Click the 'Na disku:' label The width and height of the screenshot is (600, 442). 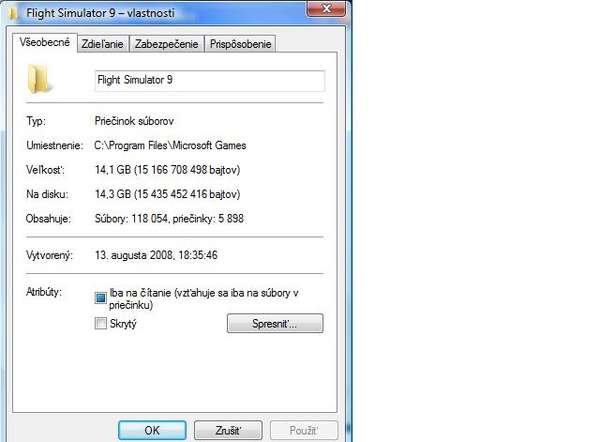(47, 194)
